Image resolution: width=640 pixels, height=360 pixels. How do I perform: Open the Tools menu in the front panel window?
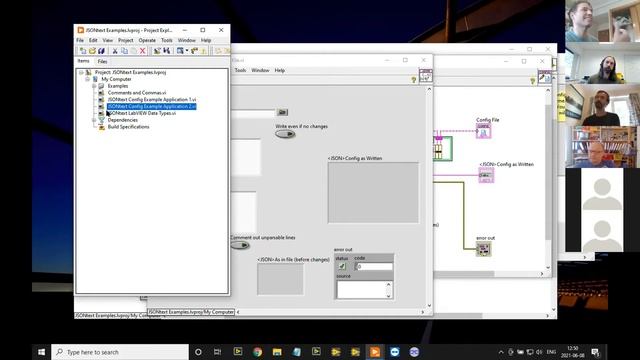click(240, 70)
